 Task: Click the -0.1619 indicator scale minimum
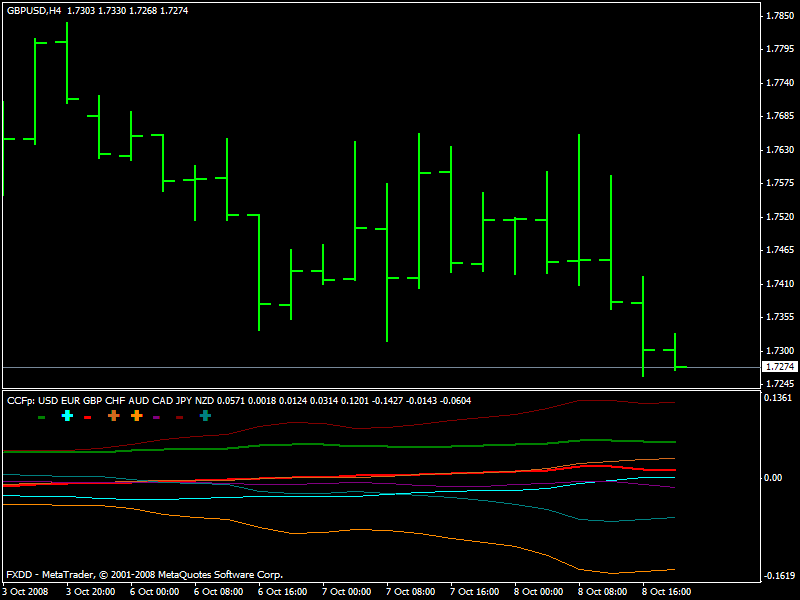point(778,576)
